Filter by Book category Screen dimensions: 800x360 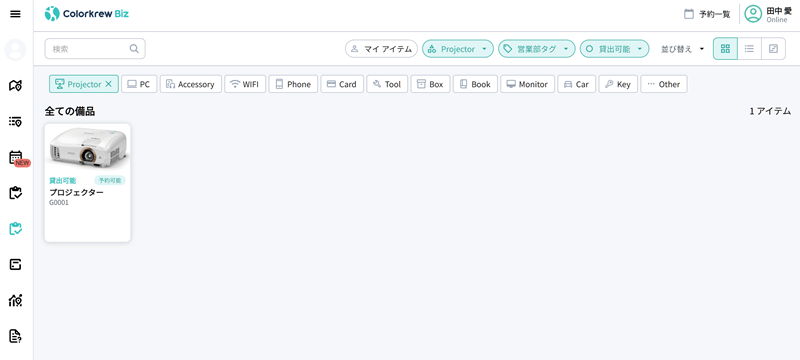pyautogui.click(x=475, y=84)
